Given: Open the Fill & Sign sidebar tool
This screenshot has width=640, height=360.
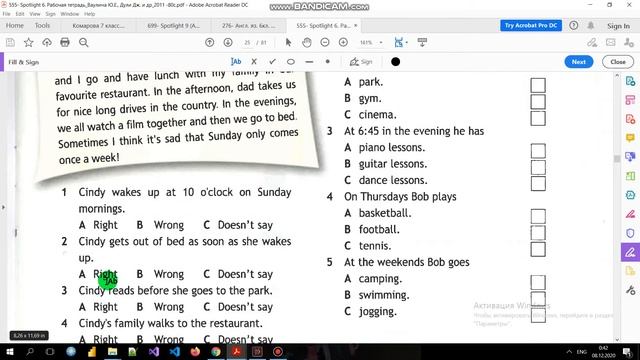Looking at the screenshot, I should point(630,252).
